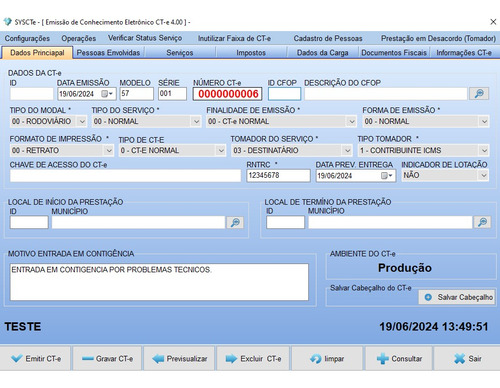This screenshot has height=388, width=500.
Task: Click the Sair button
Action: click(x=467, y=359)
